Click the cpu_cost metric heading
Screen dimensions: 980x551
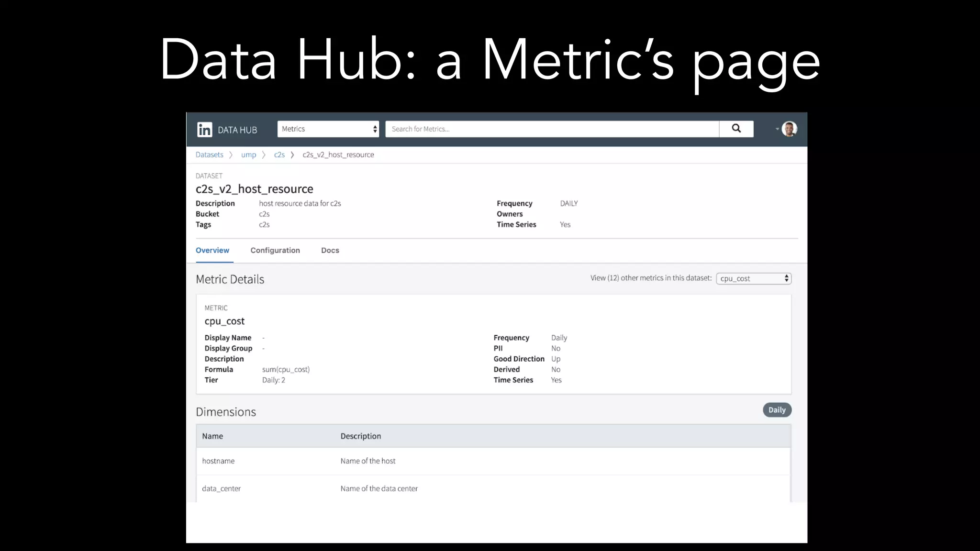(x=224, y=321)
